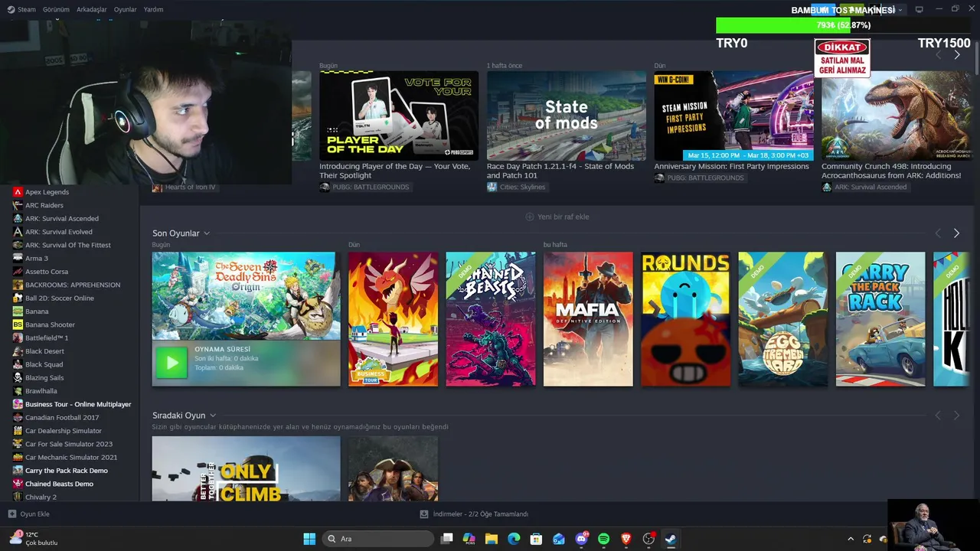The height and width of the screenshot is (551, 980).
Task: Expand the Sıradaki Oyun shelf dropdown
Action: pyautogui.click(x=213, y=416)
